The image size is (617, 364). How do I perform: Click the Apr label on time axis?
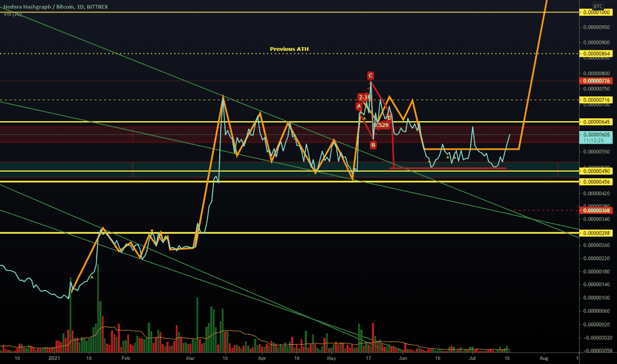click(262, 358)
